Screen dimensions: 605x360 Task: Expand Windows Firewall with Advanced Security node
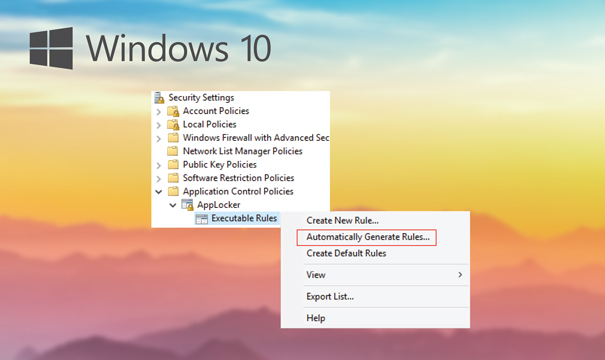[x=159, y=139]
